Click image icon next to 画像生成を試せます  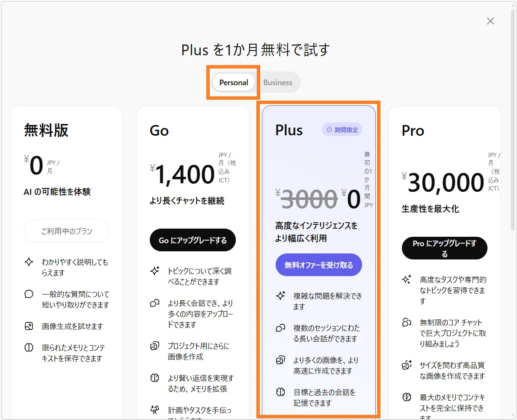click(29, 326)
